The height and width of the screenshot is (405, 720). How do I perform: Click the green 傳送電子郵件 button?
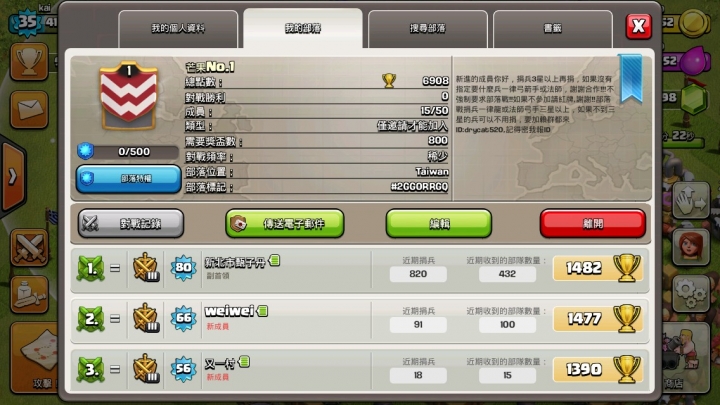pyautogui.click(x=285, y=224)
